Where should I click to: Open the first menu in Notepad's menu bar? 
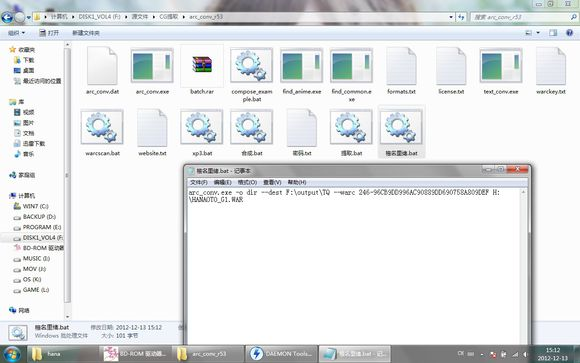(x=199, y=182)
